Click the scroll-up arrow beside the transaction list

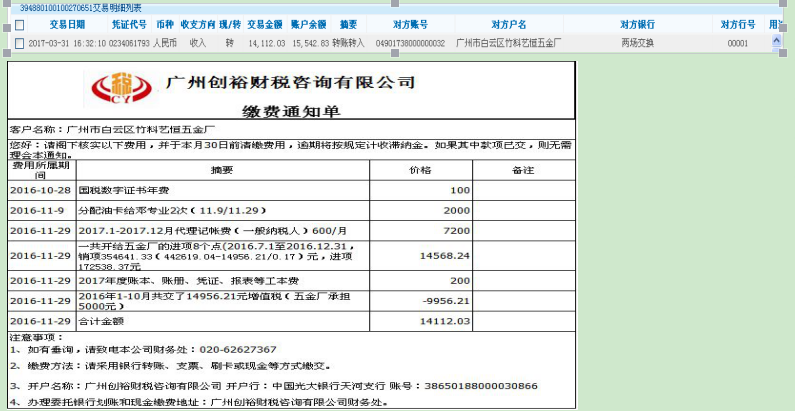776,40
